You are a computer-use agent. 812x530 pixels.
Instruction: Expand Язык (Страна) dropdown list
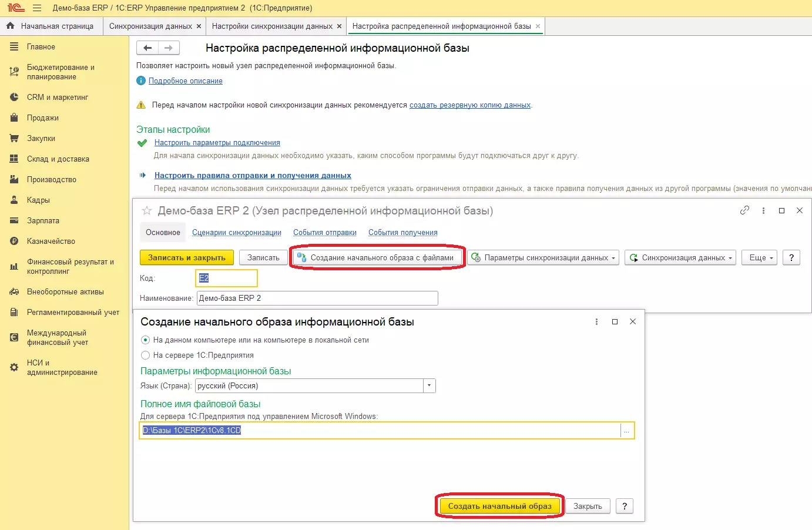(x=430, y=386)
